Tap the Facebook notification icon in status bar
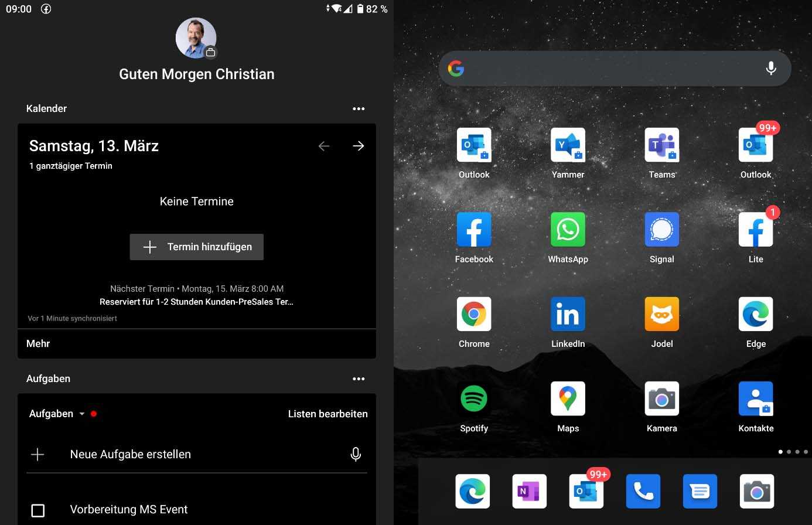 click(46, 9)
